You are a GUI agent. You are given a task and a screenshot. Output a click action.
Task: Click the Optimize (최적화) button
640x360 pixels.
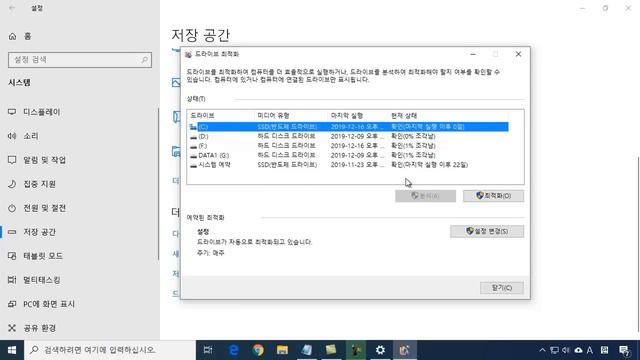pyautogui.click(x=493, y=196)
